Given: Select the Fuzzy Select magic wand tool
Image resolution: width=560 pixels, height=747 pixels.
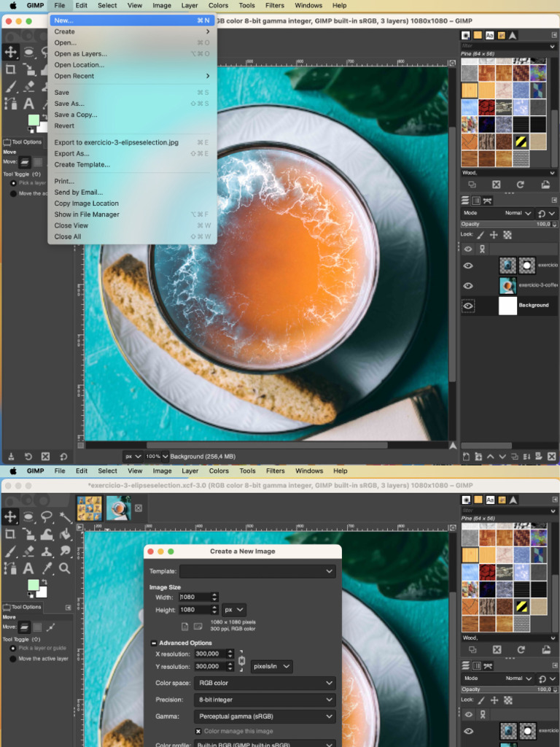Looking at the screenshot, I should tap(65, 517).
